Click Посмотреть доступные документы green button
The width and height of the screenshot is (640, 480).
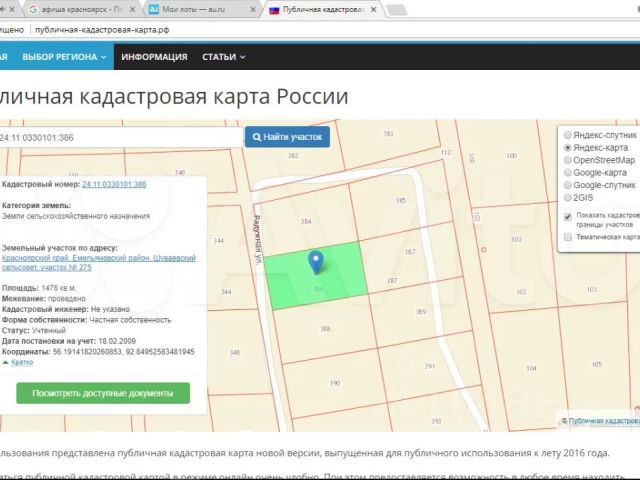coord(103,393)
